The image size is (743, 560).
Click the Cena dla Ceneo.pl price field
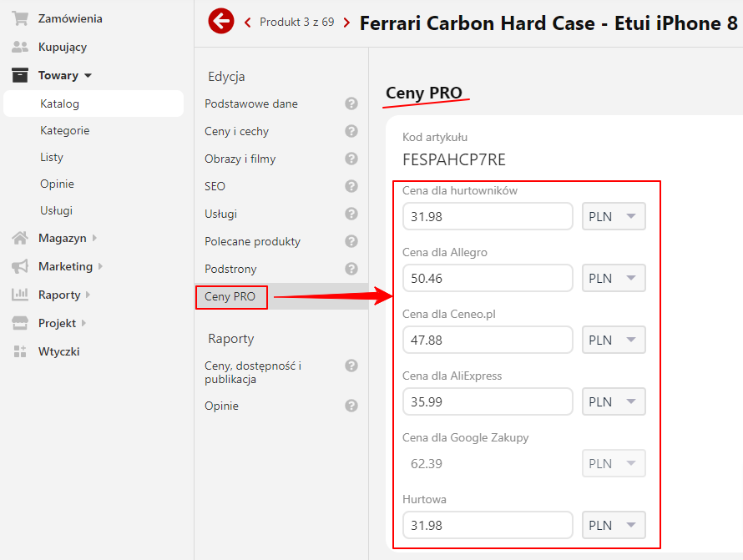[x=488, y=340]
